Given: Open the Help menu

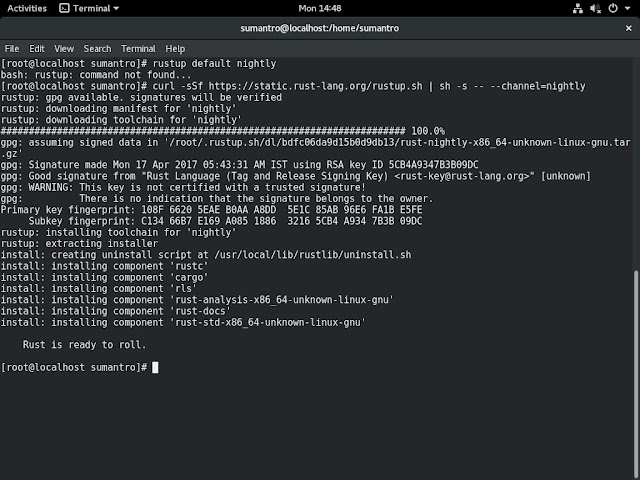Looking at the screenshot, I should coord(175,48).
